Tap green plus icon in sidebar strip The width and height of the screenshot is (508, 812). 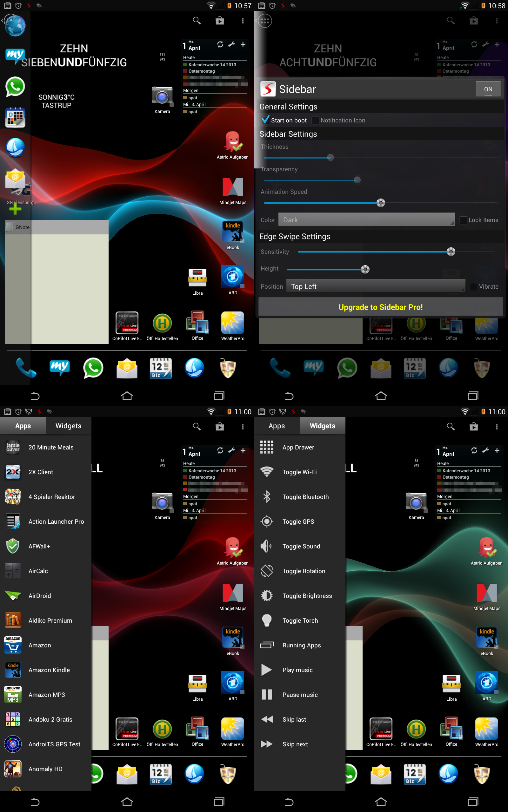pos(15,209)
